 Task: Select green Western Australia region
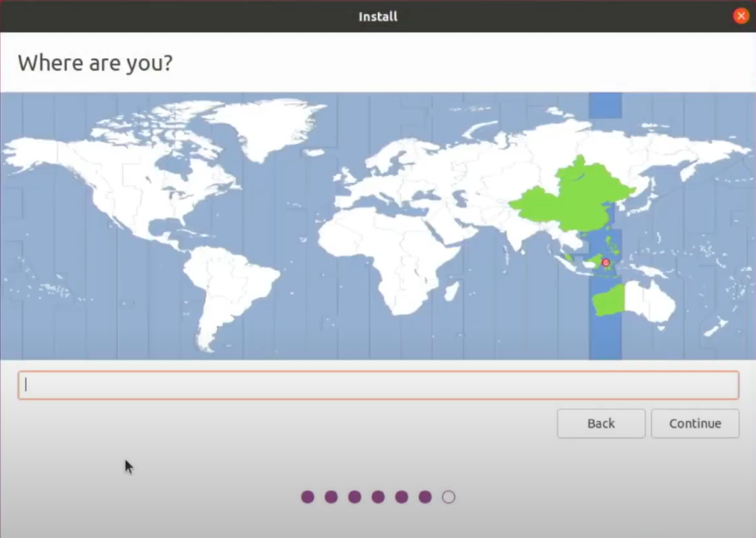click(608, 300)
